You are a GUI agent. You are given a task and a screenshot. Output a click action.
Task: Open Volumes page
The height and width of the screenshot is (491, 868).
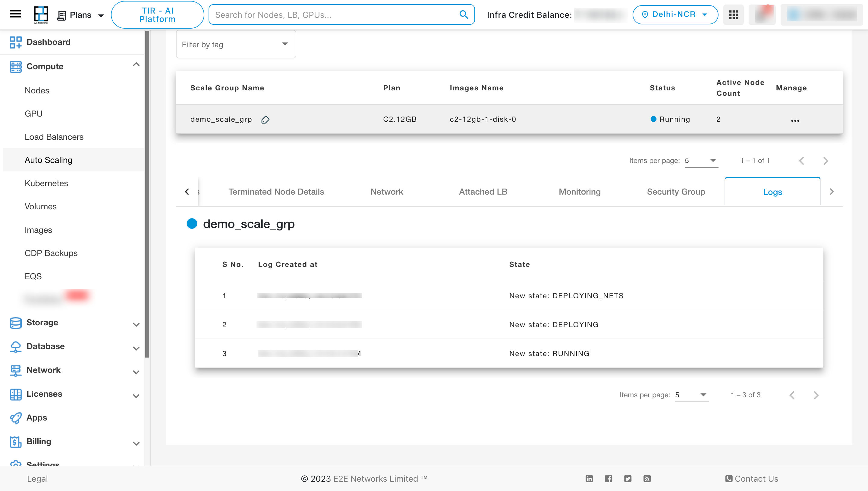tap(40, 206)
